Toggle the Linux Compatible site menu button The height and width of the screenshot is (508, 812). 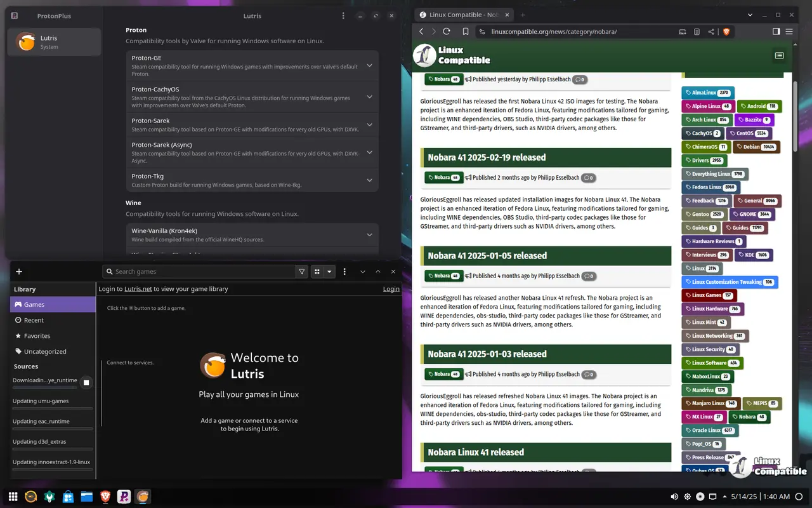point(779,56)
